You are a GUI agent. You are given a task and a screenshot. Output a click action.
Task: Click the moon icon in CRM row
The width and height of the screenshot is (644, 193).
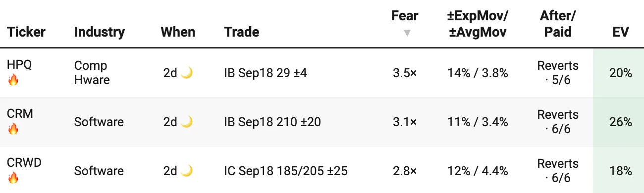[x=186, y=122]
